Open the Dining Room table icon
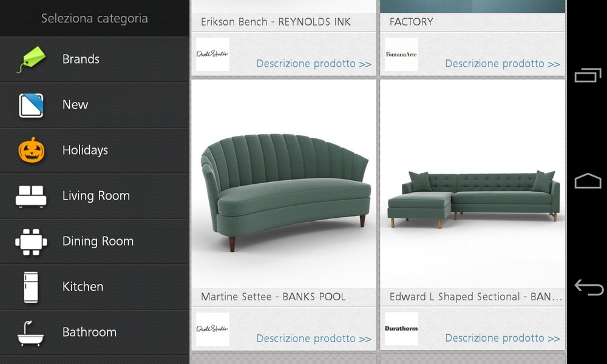This screenshot has width=607, height=364. 31,242
